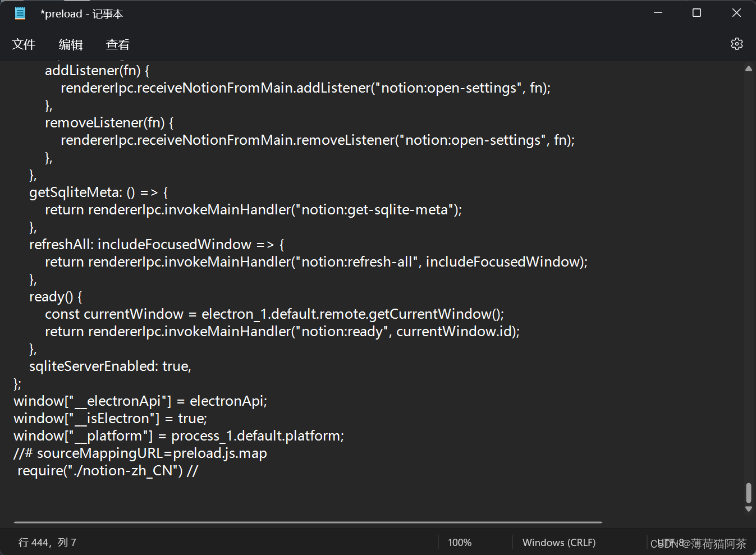Click the ready() { line

tap(56, 297)
